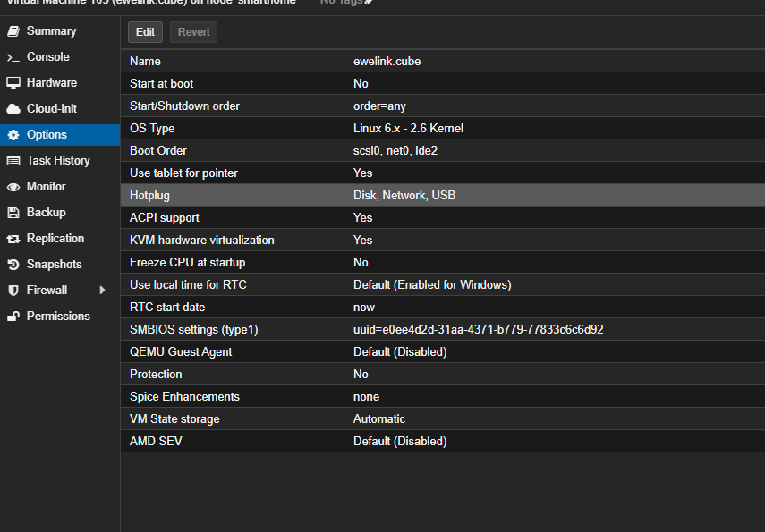The width and height of the screenshot is (765, 532).
Task: Click the Hardware monitor icon
Action: click(13, 83)
